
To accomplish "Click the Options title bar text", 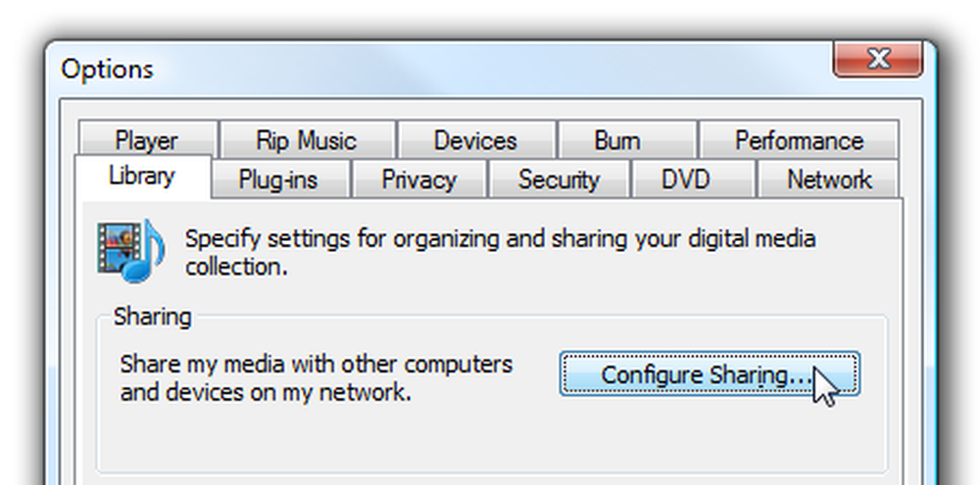I will coord(107,69).
